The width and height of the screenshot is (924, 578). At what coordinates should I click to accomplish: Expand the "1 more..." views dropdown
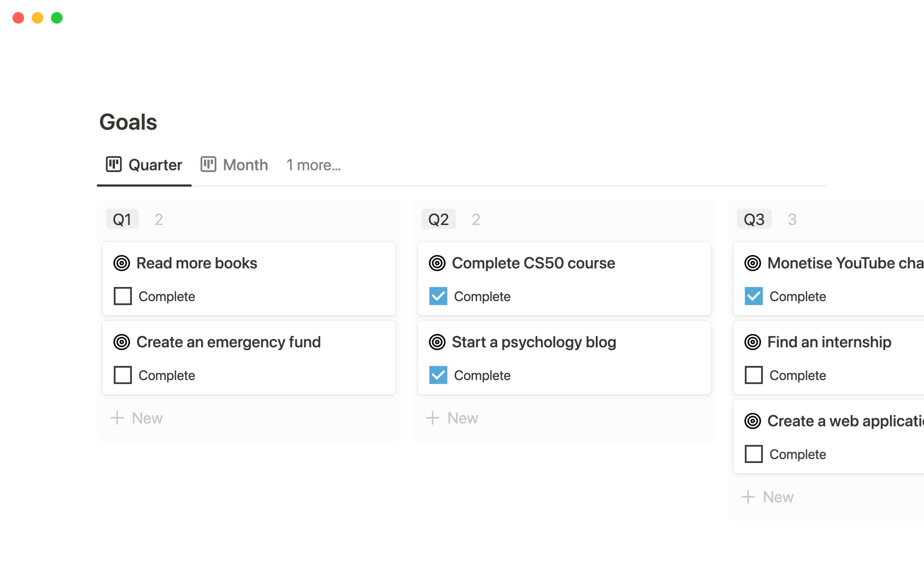pos(313,165)
